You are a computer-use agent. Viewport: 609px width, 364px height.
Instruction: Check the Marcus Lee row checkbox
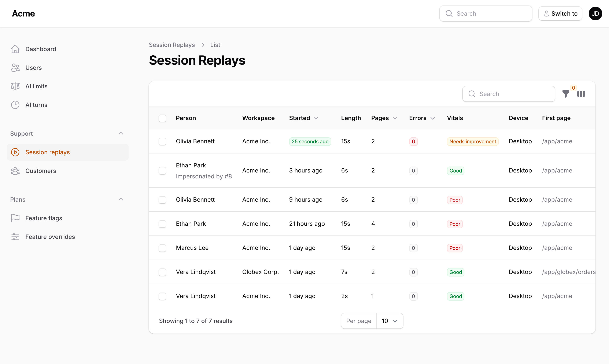(x=162, y=248)
